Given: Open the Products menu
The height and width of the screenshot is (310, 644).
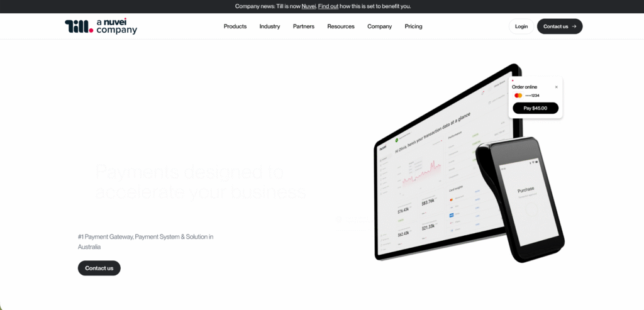Looking at the screenshot, I should click(x=235, y=26).
